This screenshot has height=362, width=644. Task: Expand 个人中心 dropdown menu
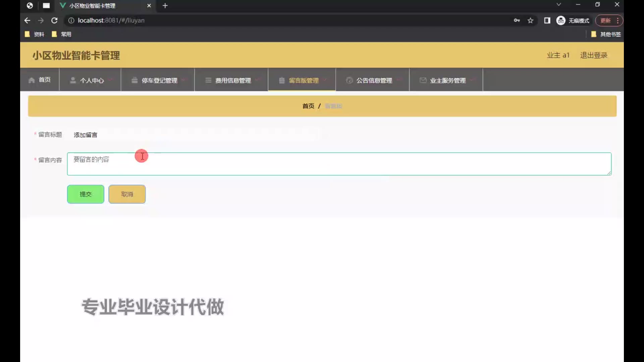coord(91,80)
